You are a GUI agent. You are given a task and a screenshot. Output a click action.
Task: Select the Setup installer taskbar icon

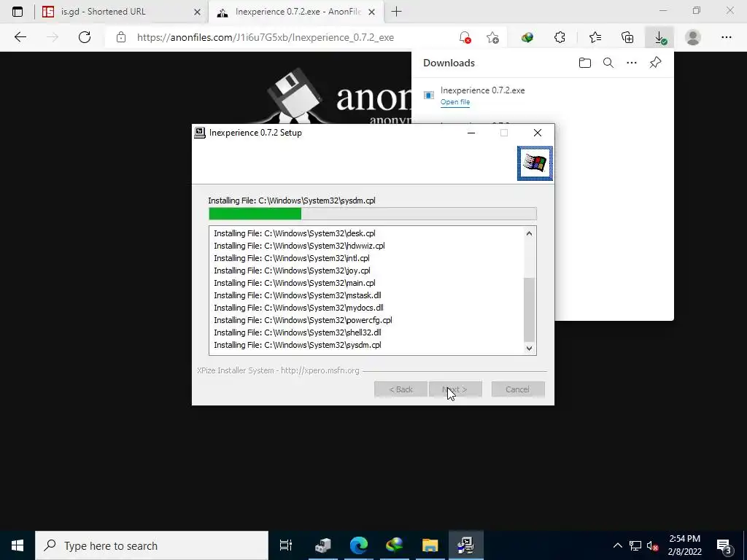pos(465,545)
